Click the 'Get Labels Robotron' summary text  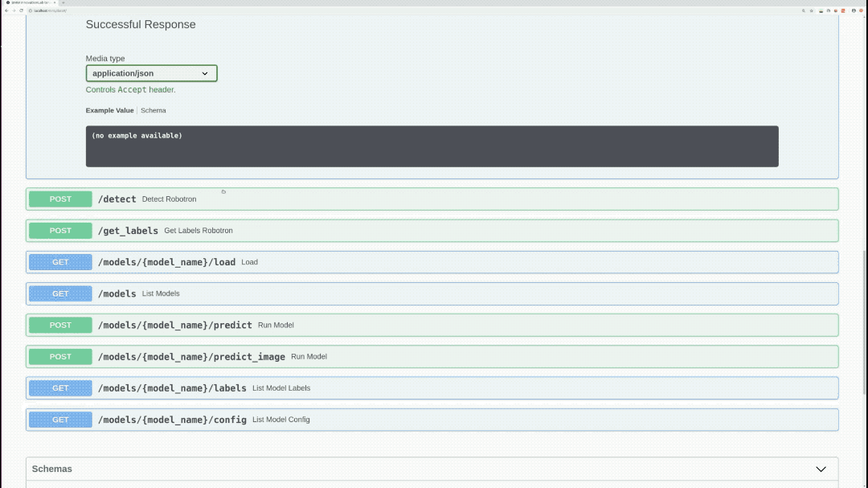(x=199, y=231)
